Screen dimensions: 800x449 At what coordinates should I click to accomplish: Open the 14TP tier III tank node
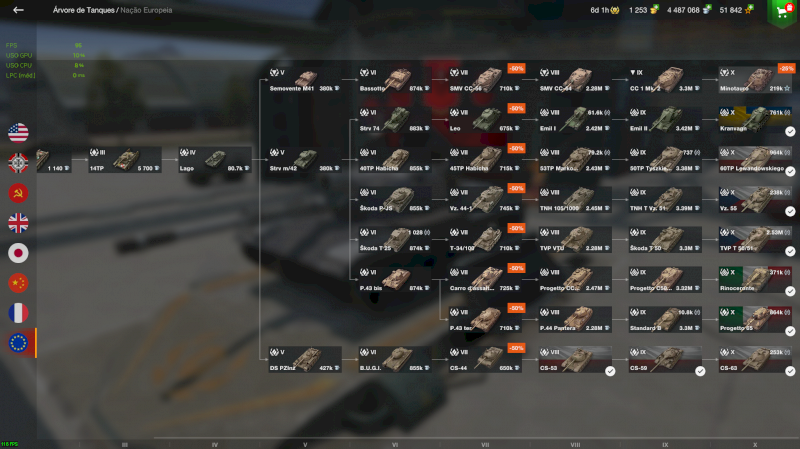click(x=125, y=160)
